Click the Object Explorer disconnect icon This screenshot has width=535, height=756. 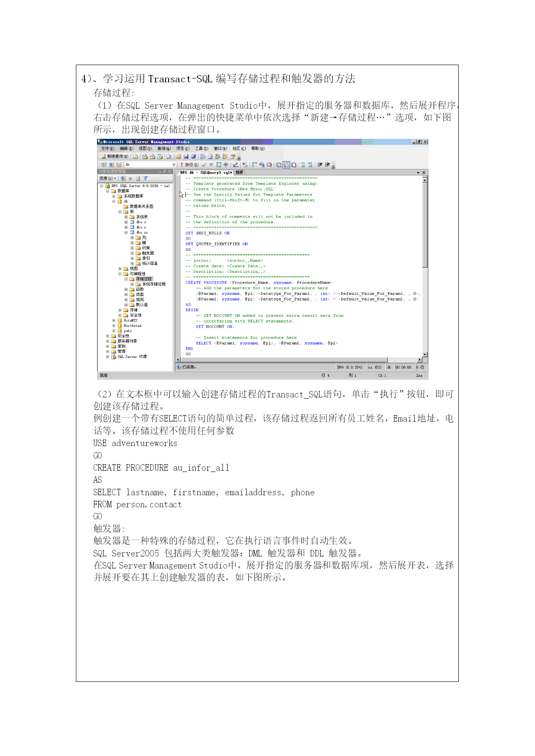pos(123,178)
